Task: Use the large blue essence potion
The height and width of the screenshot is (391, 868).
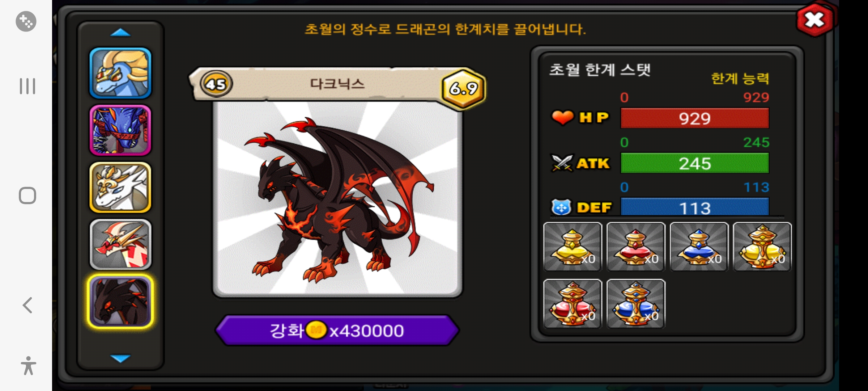Action: point(636,304)
